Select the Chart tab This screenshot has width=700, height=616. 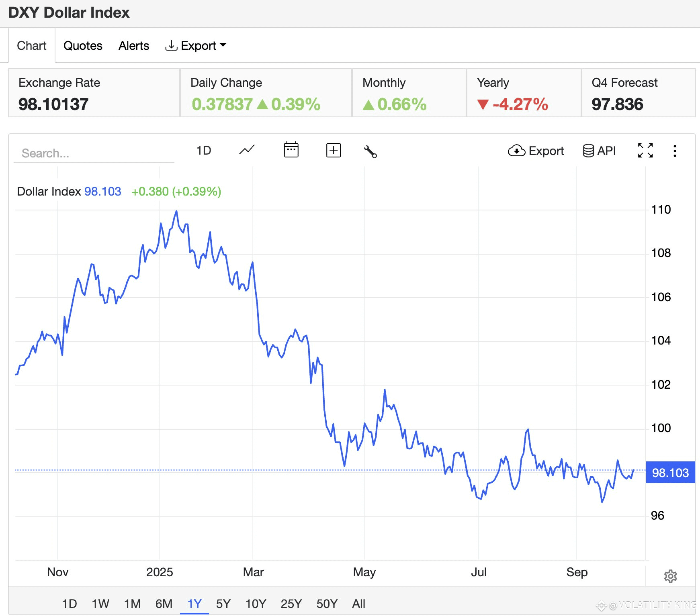32,46
